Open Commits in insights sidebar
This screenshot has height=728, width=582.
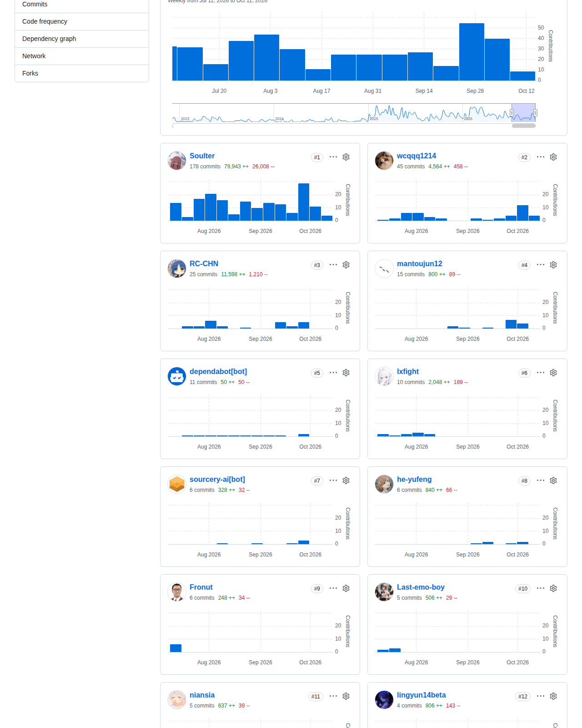[82, 5]
